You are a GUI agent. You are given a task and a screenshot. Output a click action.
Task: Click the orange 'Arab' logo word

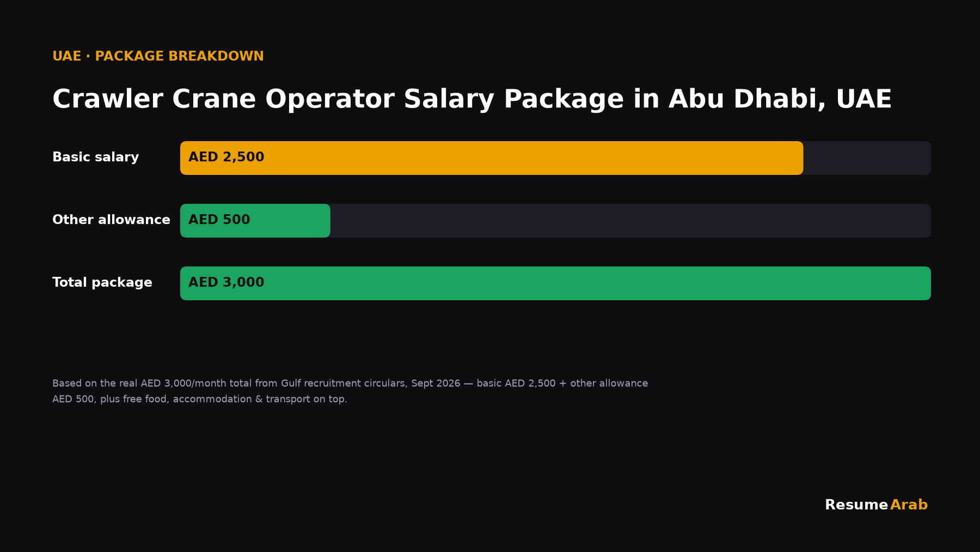tap(909, 505)
